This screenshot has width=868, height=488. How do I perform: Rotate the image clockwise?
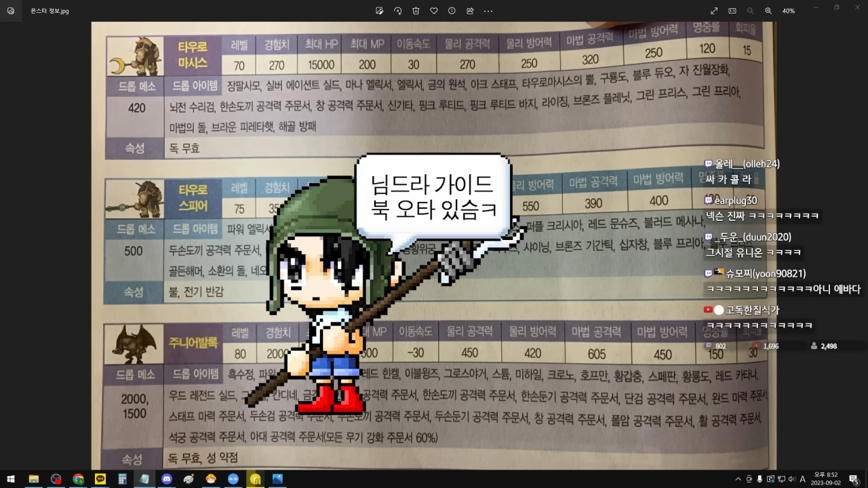coord(398,11)
